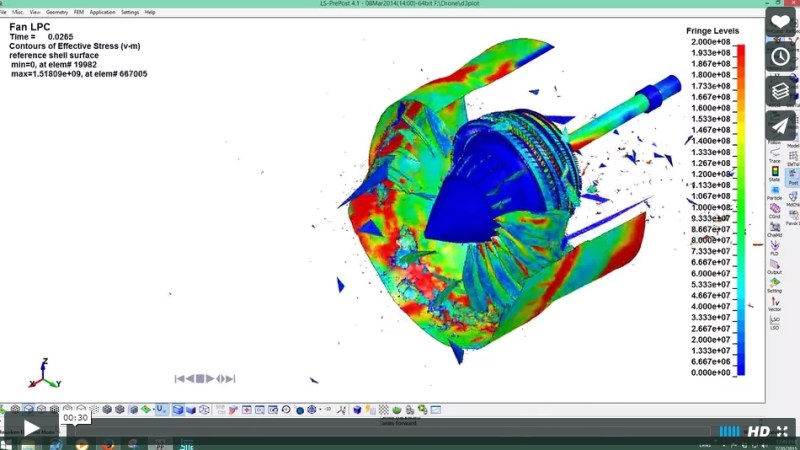Expand the FEM menu

tap(78, 12)
